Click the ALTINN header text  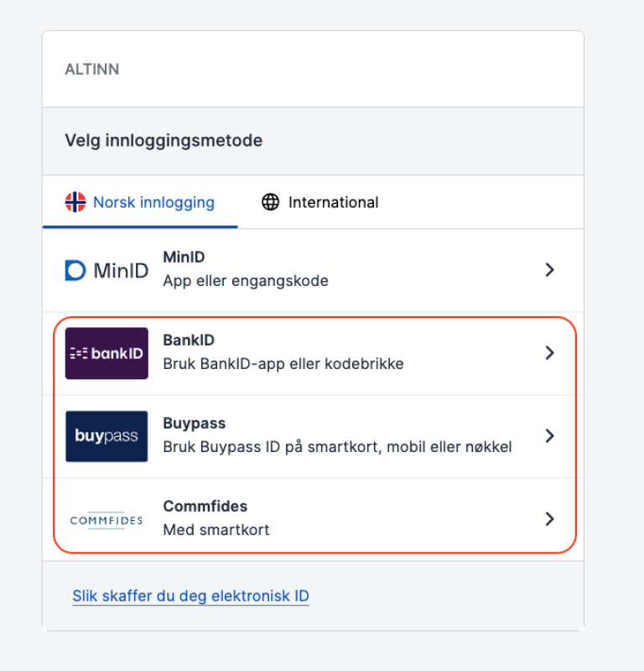(92, 69)
